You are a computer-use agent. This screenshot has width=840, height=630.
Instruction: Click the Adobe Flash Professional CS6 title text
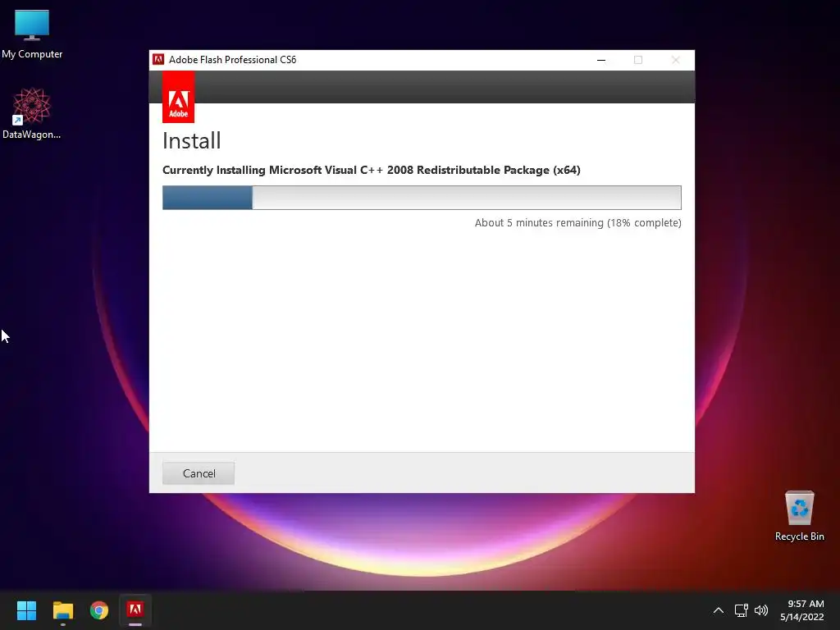pos(232,59)
